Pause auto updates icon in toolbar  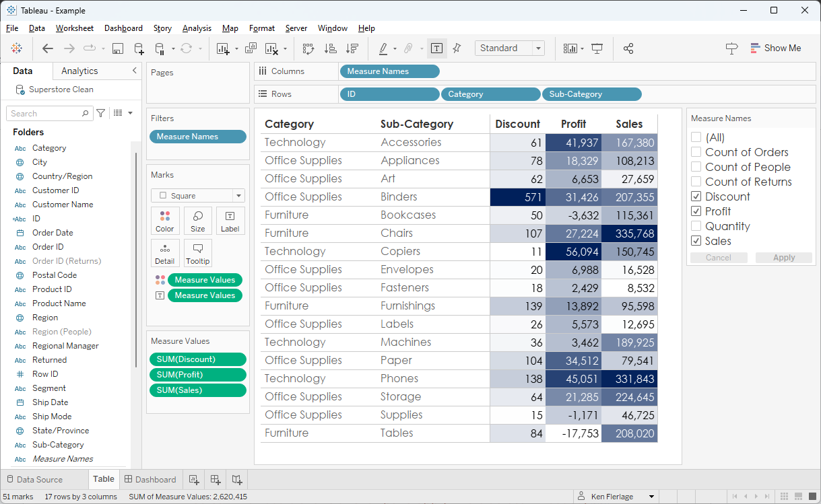160,48
